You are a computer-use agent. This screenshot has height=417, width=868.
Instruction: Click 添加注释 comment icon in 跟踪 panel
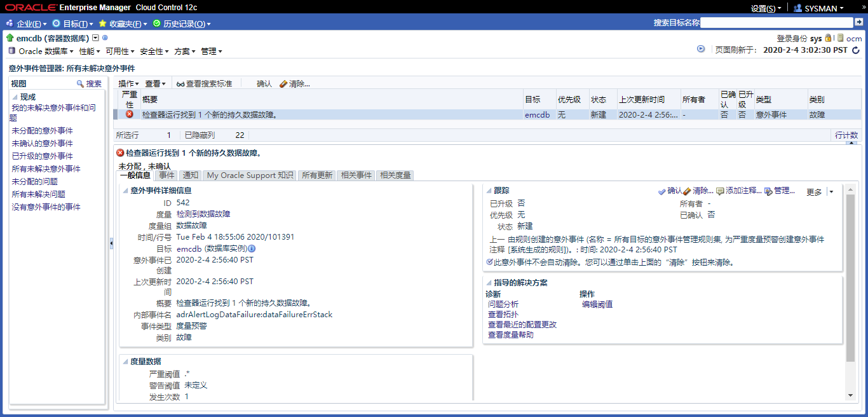click(x=720, y=191)
